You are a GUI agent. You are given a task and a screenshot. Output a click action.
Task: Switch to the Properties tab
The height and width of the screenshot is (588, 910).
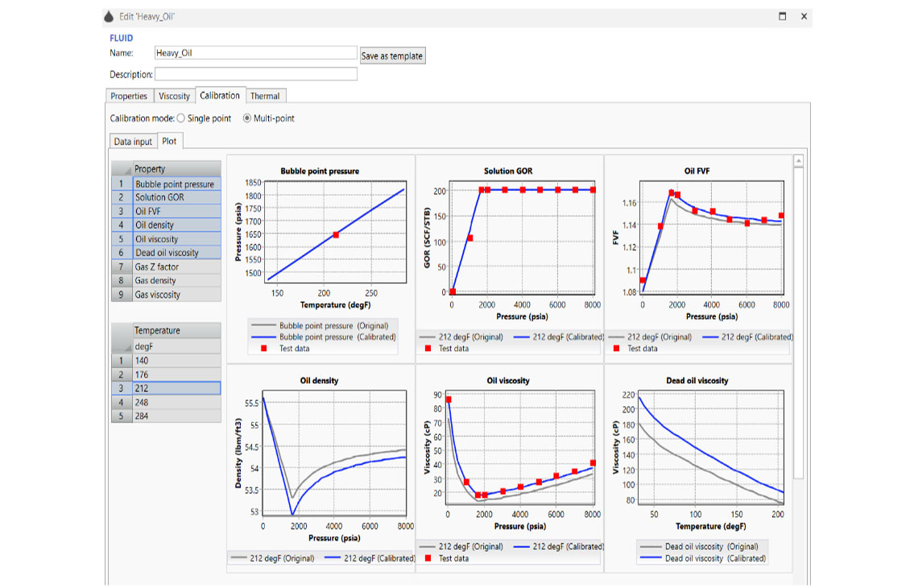(x=129, y=96)
